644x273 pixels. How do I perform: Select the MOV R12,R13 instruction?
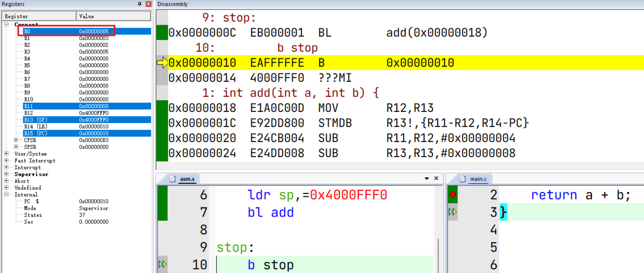coord(406,108)
